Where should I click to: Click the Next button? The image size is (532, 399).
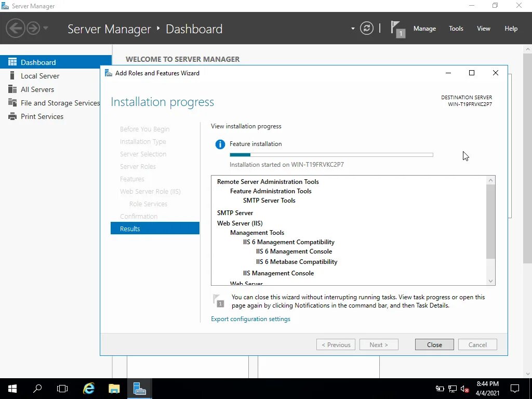[x=379, y=345]
